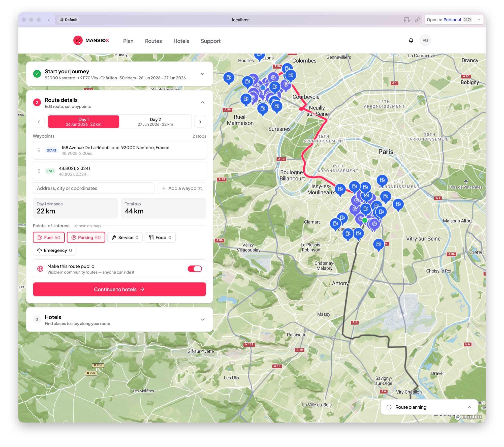Focus the Address, city or coordinates field
504x447 pixels.
point(93,188)
